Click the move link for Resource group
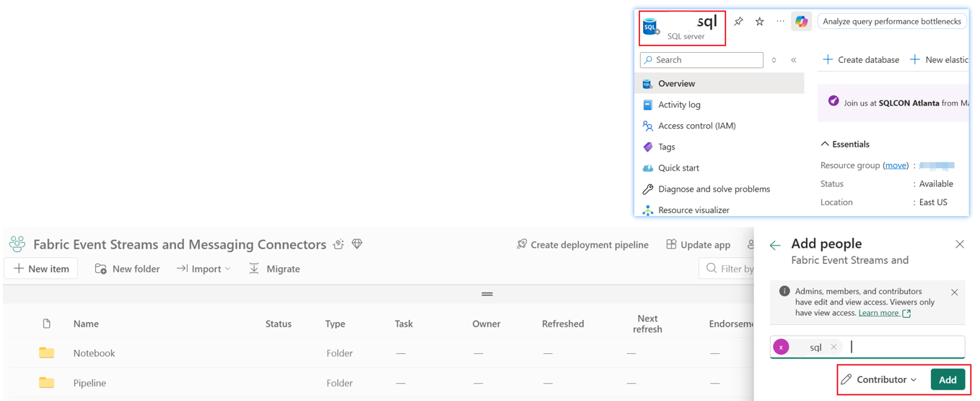Image resolution: width=980 pixels, height=401 pixels. [896, 165]
